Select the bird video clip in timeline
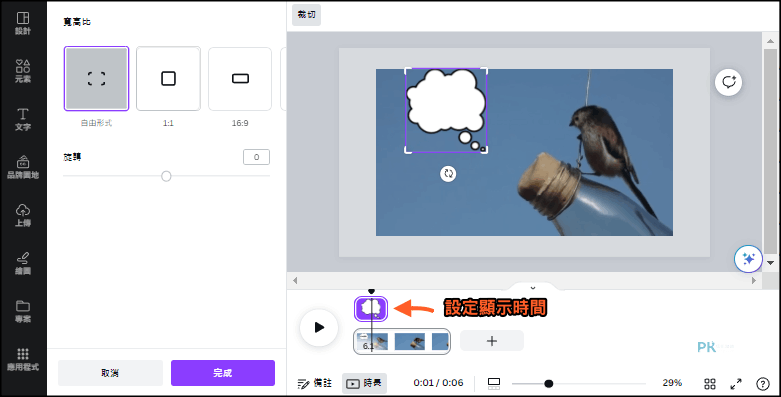781x397 pixels. (402, 341)
